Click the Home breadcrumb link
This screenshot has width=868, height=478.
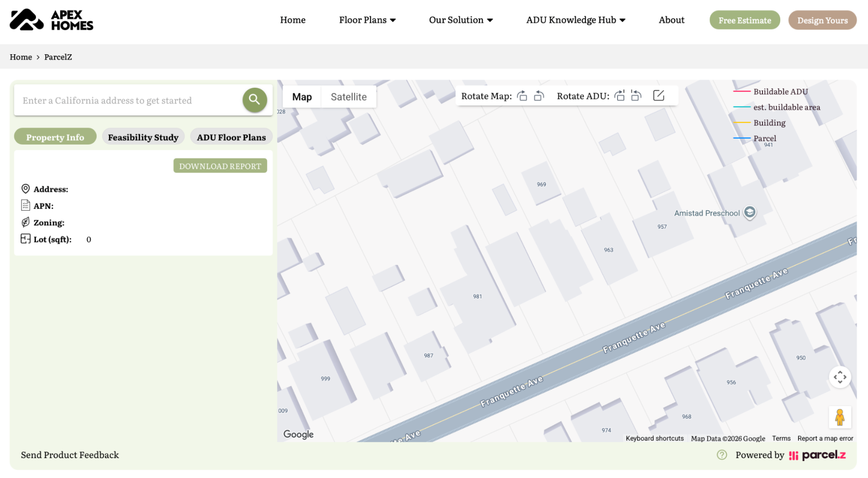21,57
